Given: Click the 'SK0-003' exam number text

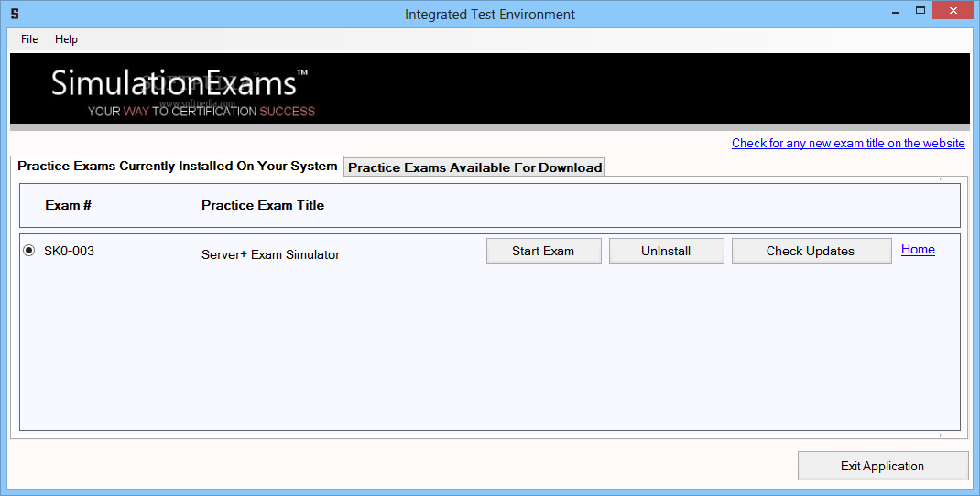Looking at the screenshot, I should tap(69, 251).
